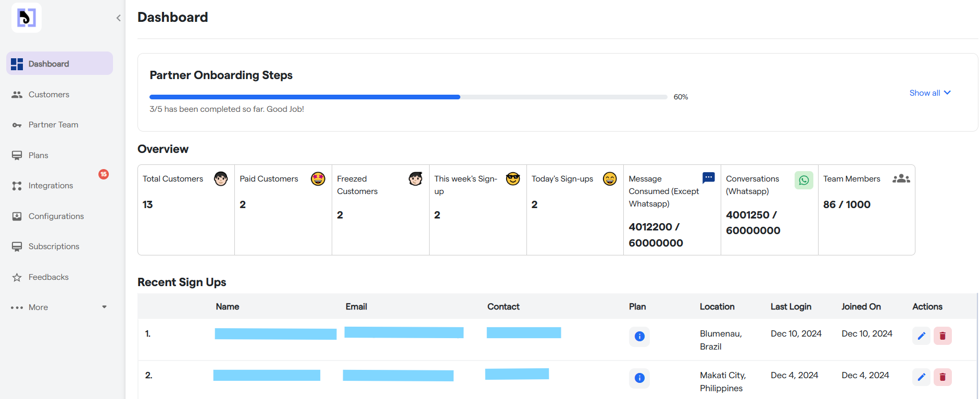Click the app logo in sidebar
The height and width of the screenshot is (399, 980).
[26, 18]
